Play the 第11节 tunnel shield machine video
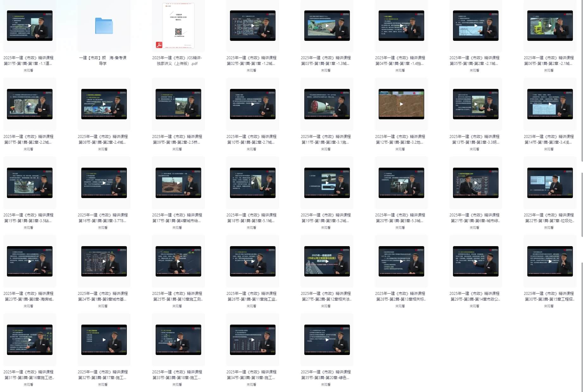 pos(327,104)
